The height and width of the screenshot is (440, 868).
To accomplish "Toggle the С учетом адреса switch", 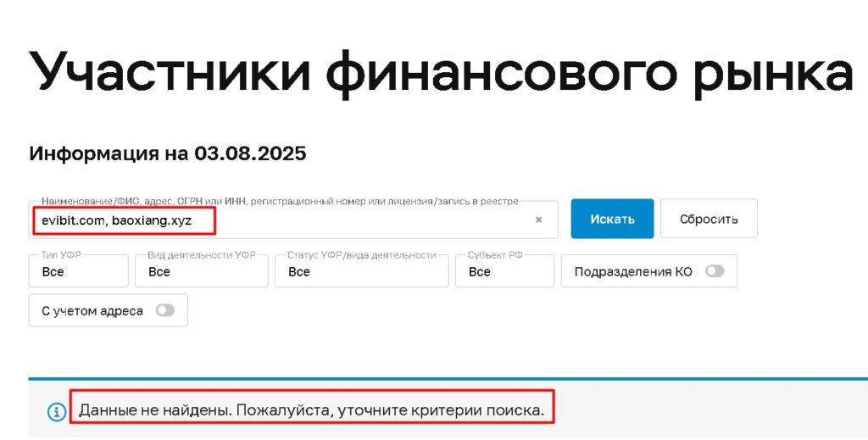I will 165,310.
